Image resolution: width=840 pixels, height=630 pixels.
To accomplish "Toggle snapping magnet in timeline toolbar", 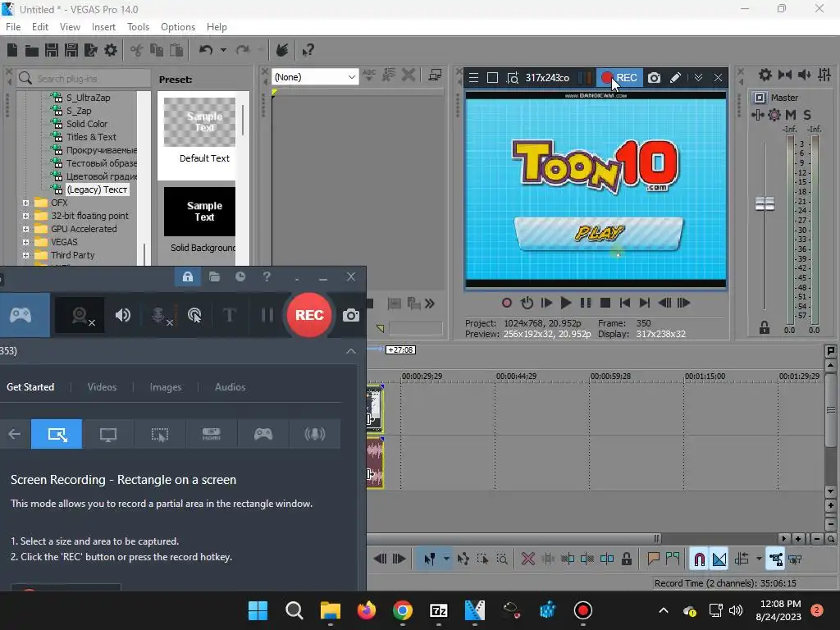I will tap(699, 559).
